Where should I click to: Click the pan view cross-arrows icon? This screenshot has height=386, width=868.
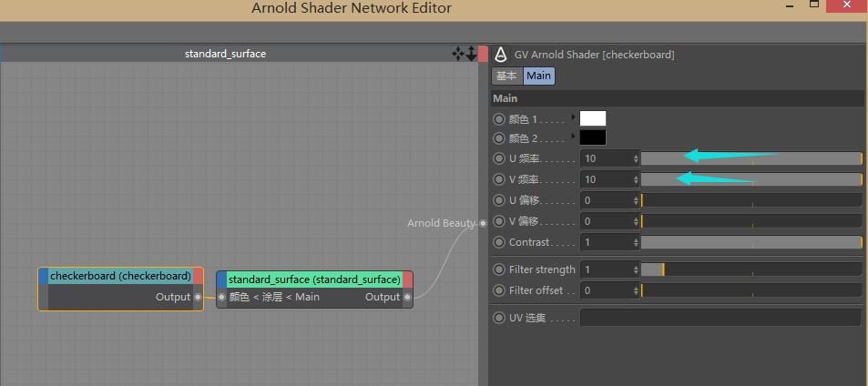(458, 54)
